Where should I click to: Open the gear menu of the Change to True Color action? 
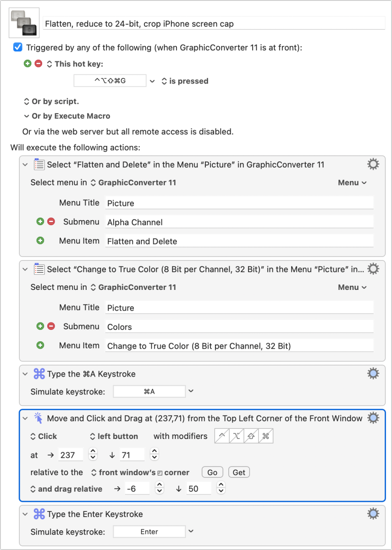tap(373, 269)
